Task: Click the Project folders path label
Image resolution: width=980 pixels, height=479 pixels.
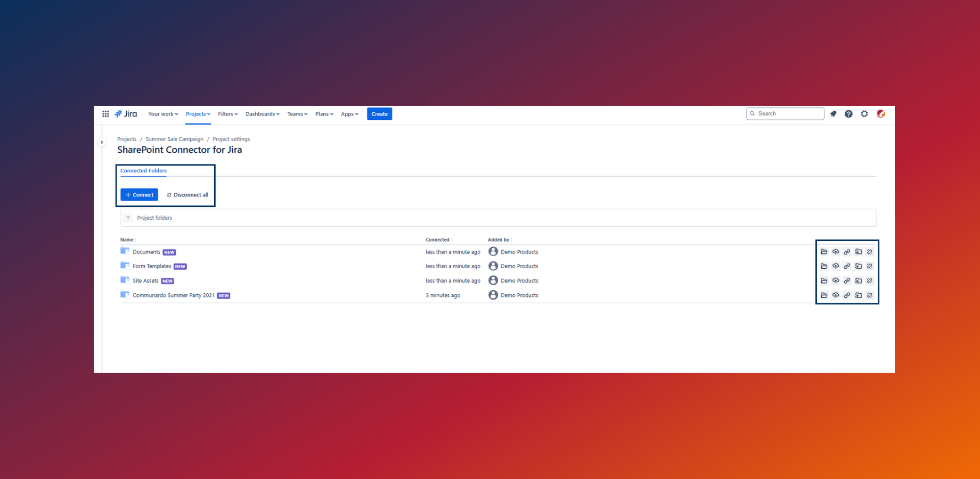Action: click(154, 218)
